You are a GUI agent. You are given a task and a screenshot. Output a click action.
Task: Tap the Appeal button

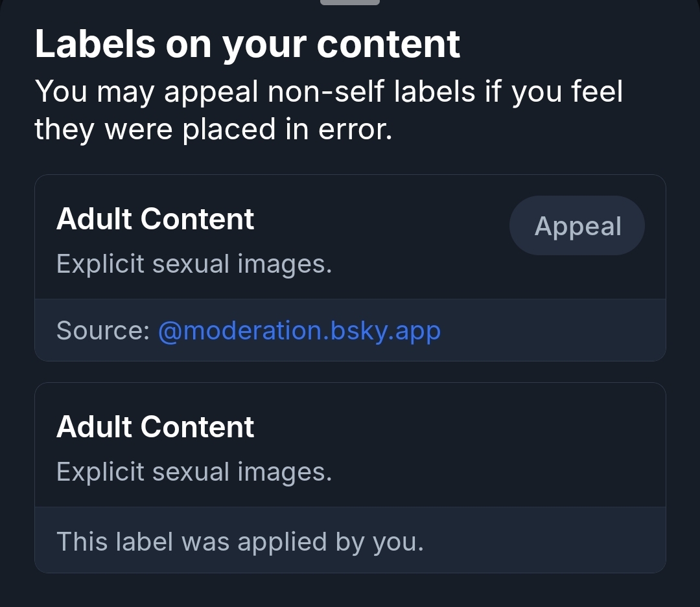pyautogui.click(x=577, y=226)
